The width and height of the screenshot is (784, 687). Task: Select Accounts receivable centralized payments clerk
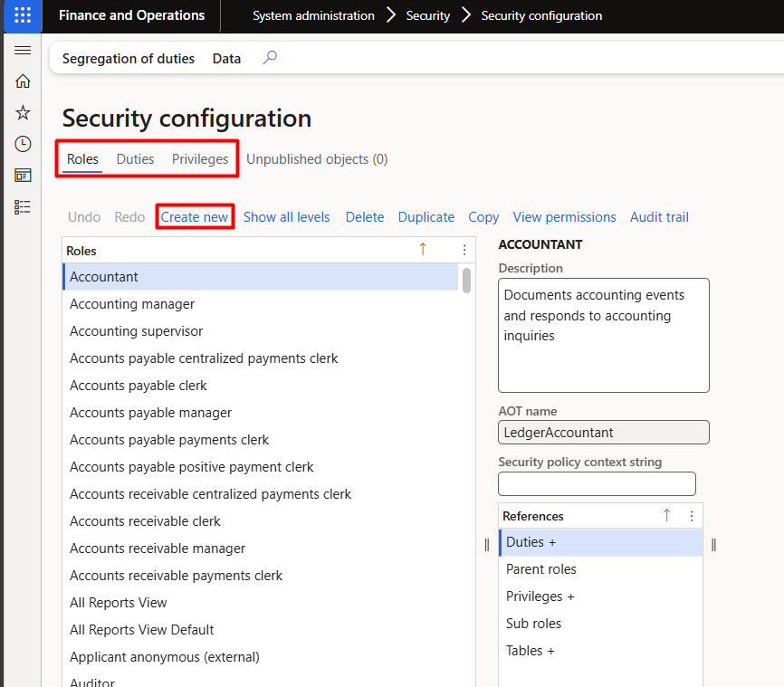pyautogui.click(x=261, y=494)
